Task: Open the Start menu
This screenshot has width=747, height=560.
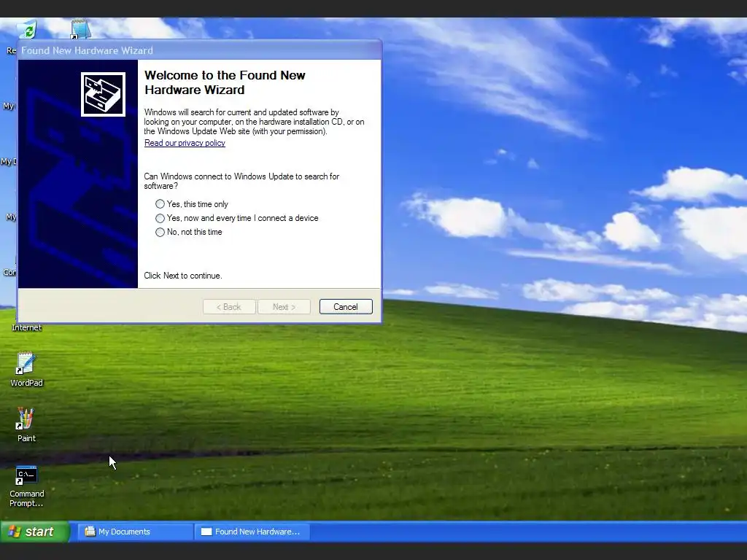Action: (34, 532)
